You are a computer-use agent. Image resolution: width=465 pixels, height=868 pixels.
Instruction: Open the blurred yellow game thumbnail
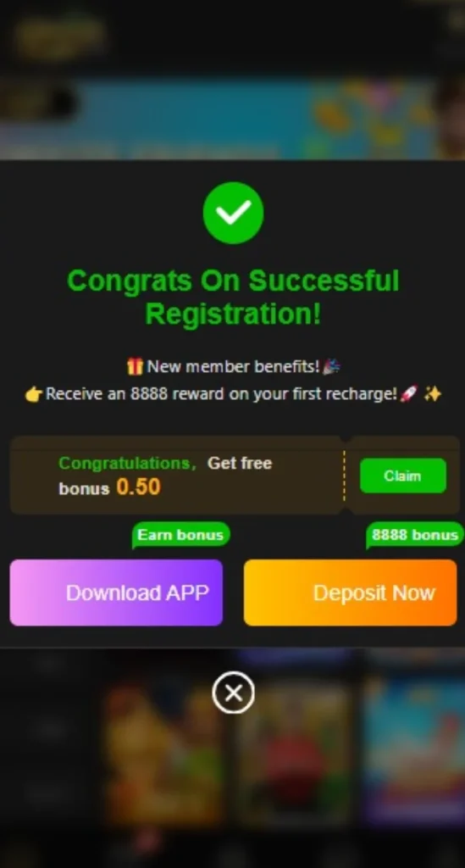pos(163,753)
